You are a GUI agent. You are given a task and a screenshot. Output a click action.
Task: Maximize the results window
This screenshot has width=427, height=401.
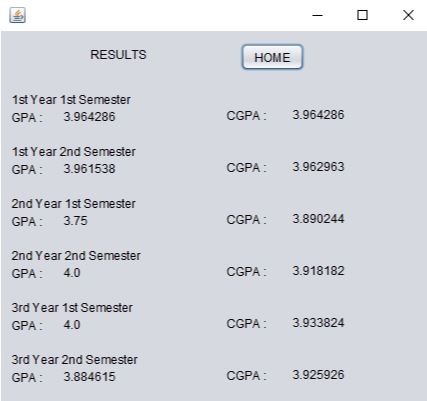tap(362, 15)
